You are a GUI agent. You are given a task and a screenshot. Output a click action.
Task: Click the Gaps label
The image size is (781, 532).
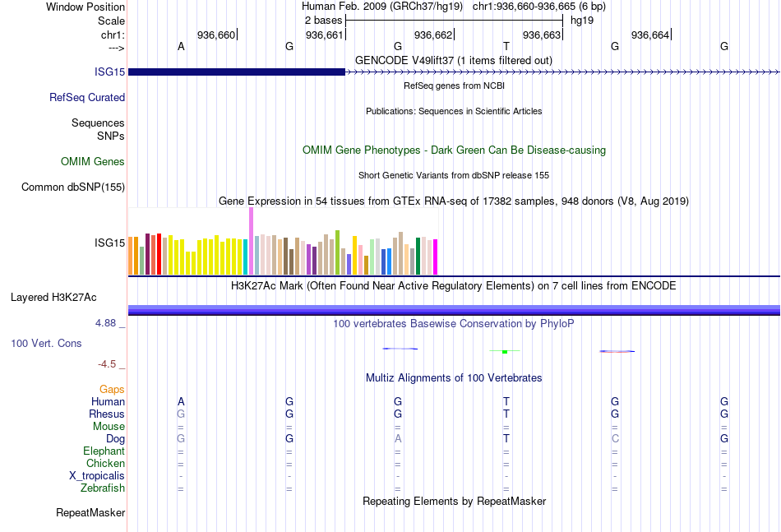[112, 389]
